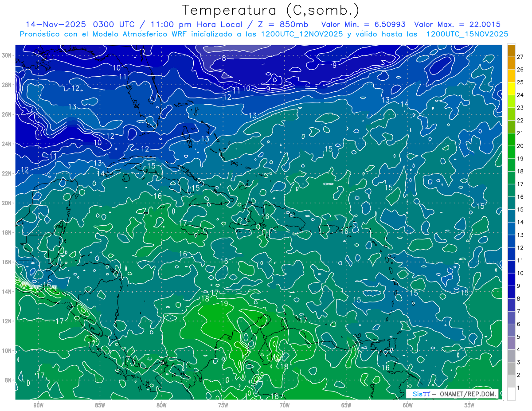Click the gray legend swatch between 2 and 3
The width and height of the screenshot is (532, 411).
click(511, 368)
